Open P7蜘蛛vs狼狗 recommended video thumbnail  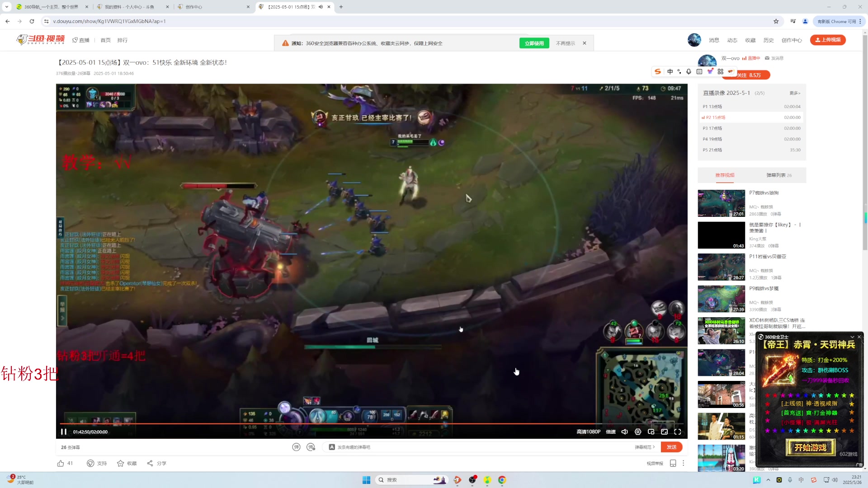point(721,203)
